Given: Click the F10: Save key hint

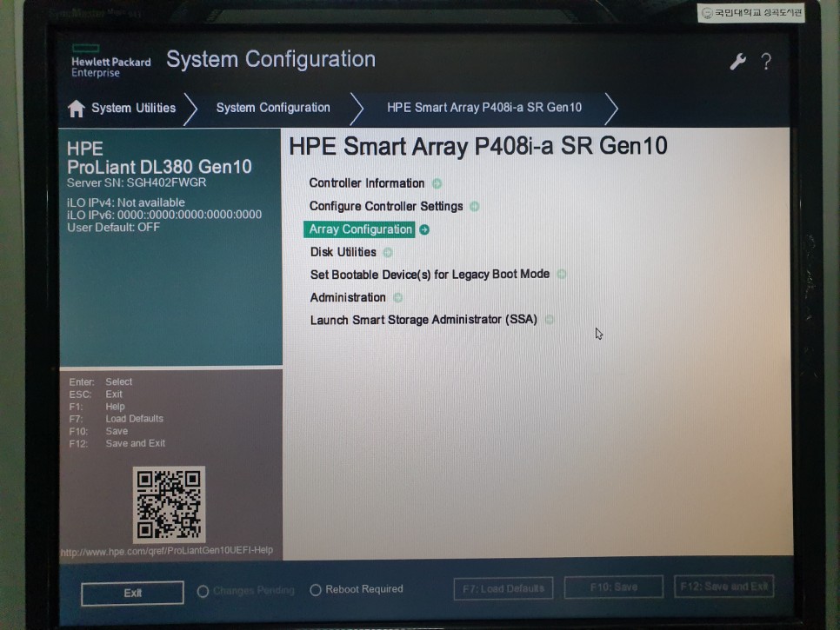Looking at the screenshot, I should click(x=98, y=431).
